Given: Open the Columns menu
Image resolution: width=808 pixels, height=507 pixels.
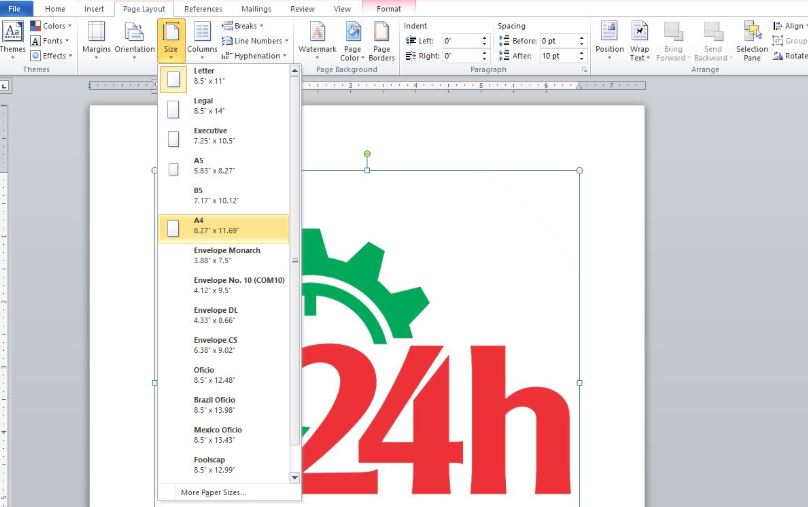Looking at the screenshot, I should (202, 40).
